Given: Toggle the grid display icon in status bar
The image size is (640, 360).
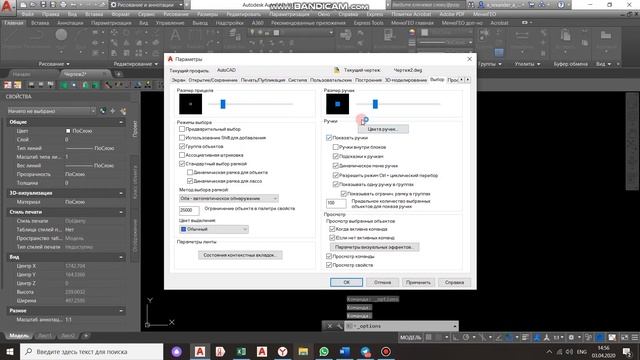Looking at the screenshot, I should 428,337.
